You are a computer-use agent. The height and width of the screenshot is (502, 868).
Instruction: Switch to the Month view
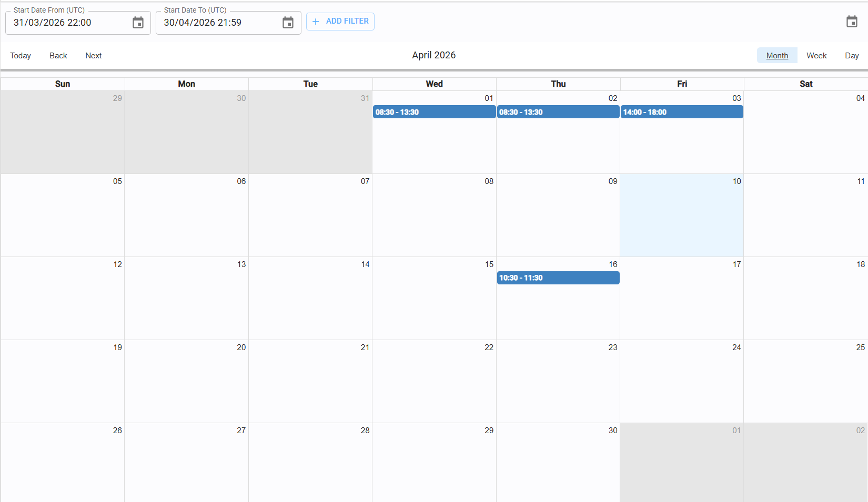777,56
